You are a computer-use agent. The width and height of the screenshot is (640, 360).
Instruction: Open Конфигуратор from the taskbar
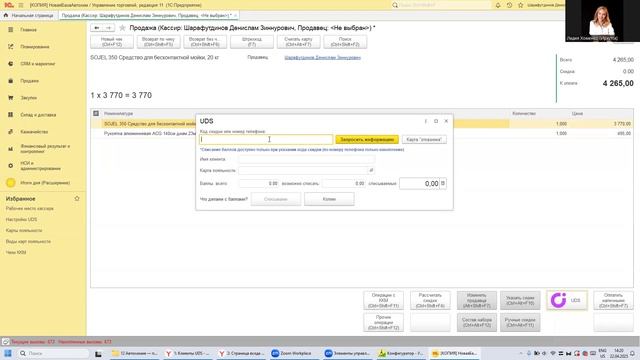(x=401, y=353)
